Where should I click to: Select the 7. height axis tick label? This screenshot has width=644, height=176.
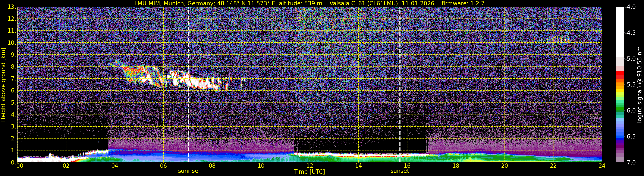13,79
